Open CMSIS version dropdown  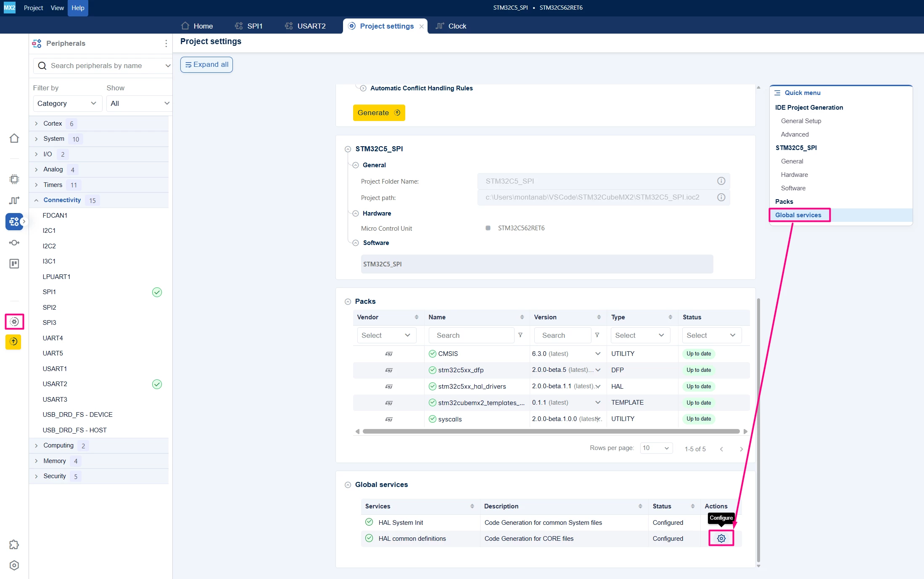click(598, 354)
